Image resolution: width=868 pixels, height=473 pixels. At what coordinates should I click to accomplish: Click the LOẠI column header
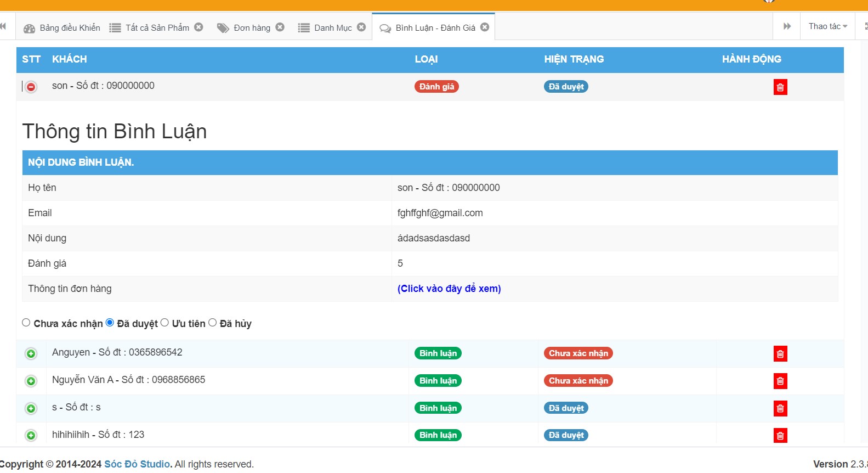click(426, 59)
